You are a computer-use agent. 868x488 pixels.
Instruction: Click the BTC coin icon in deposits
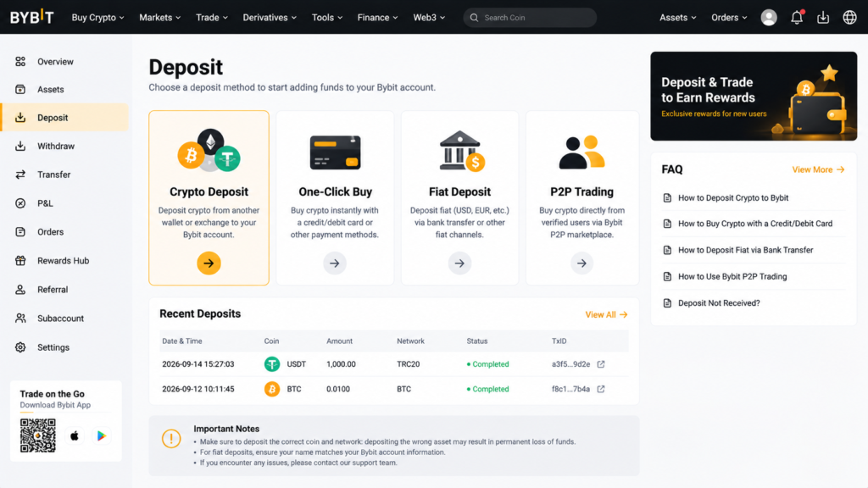(x=272, y=389)
